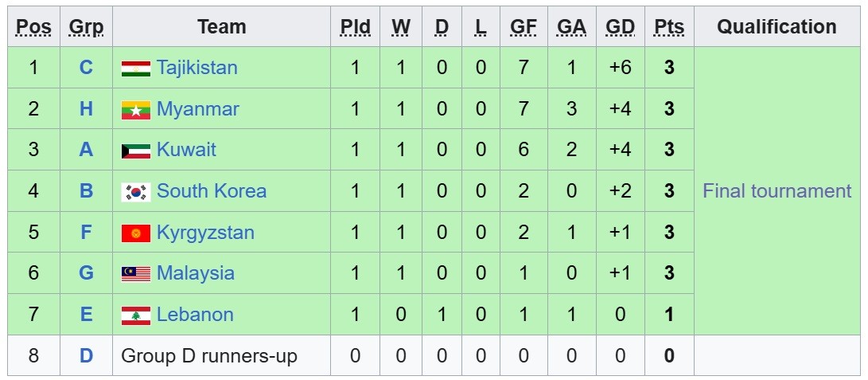Open the South Korea team link

tap(212, 191)
